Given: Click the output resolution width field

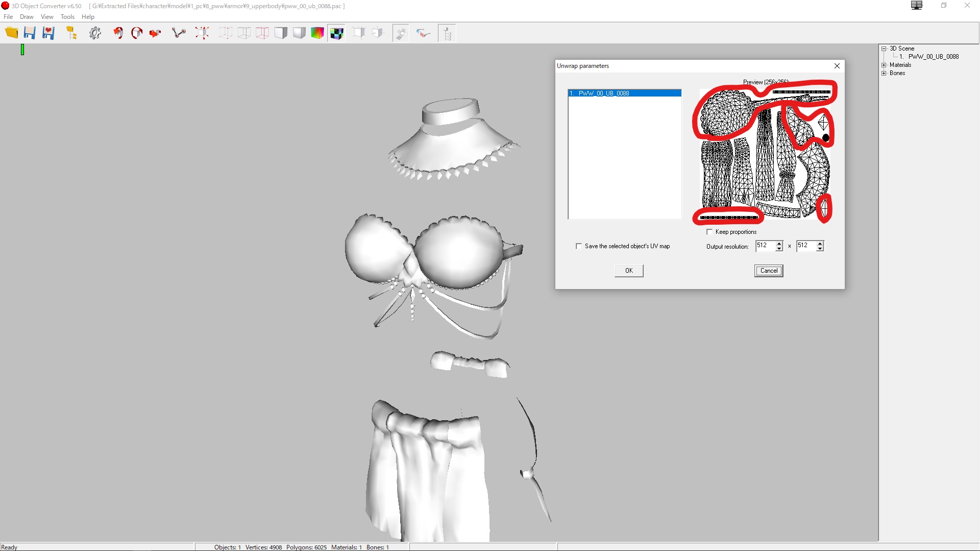Looking at the screenshot, I should pos(765,246).
